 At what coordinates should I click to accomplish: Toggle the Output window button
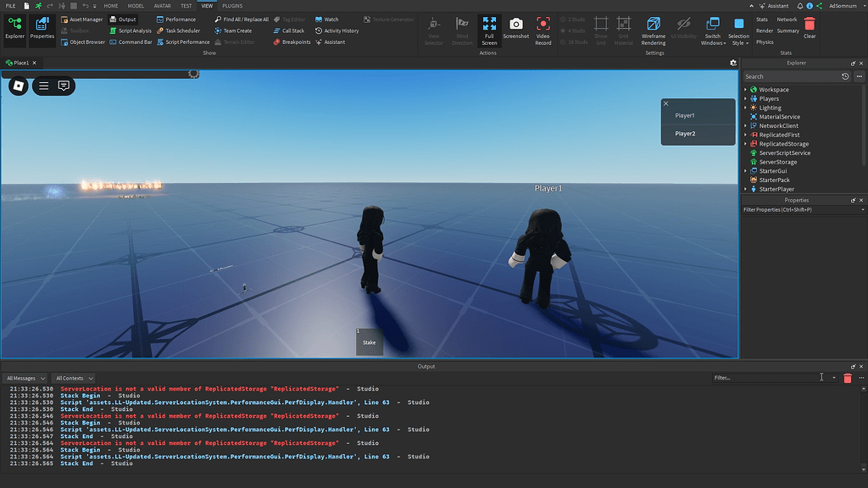pos(122,19)
